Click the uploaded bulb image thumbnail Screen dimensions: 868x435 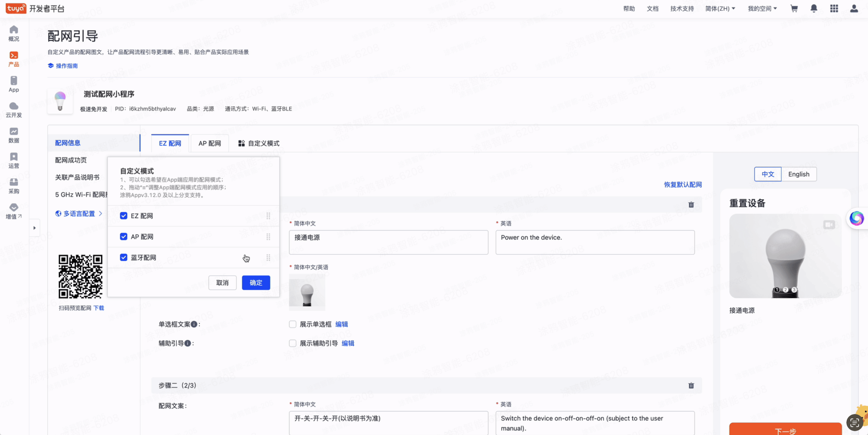pyautogui.click(x=307, y=292)
